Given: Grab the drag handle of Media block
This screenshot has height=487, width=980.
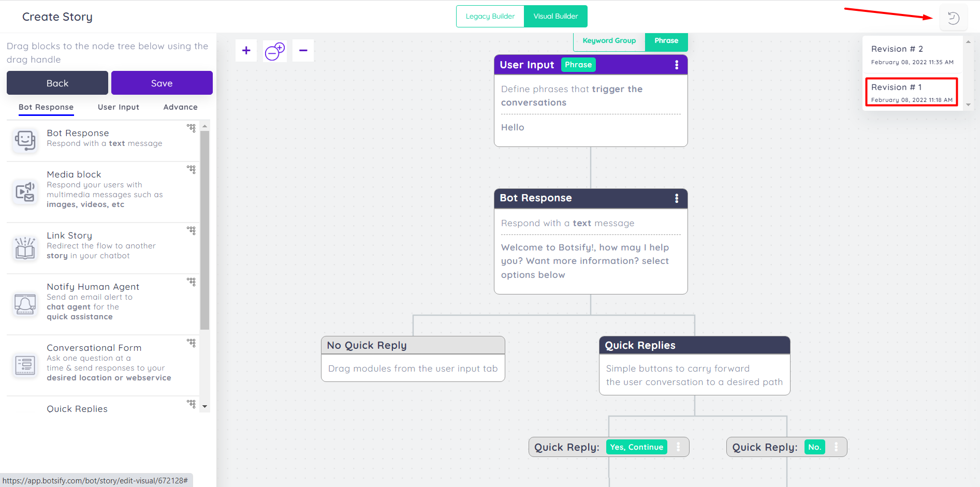Looking at the screenshot, I should point(191,169).
